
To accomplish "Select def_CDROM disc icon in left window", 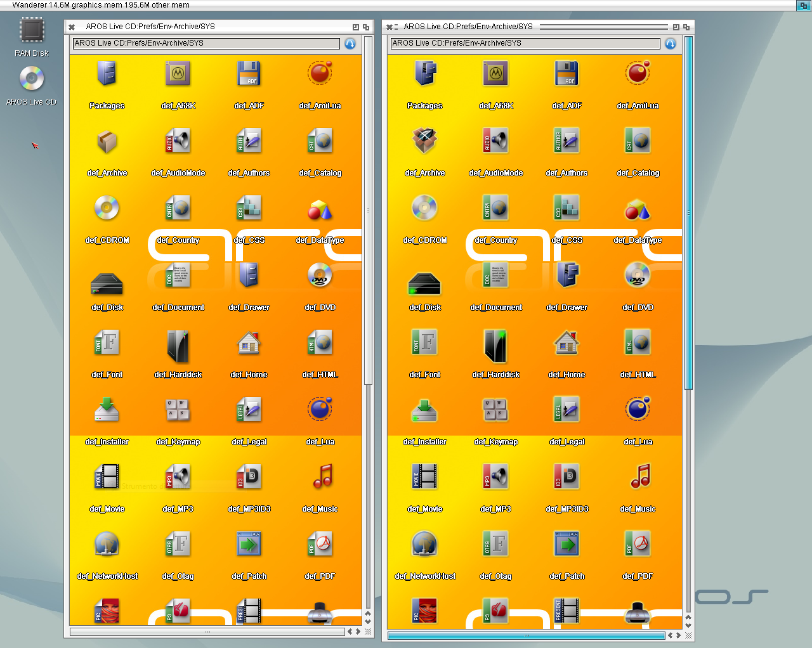I will coord(107,208).
